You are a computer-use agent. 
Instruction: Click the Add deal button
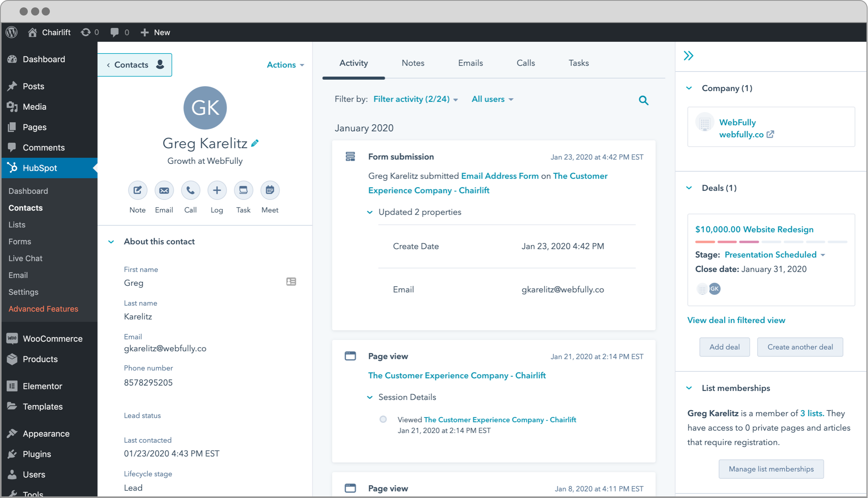click(724, 346)
